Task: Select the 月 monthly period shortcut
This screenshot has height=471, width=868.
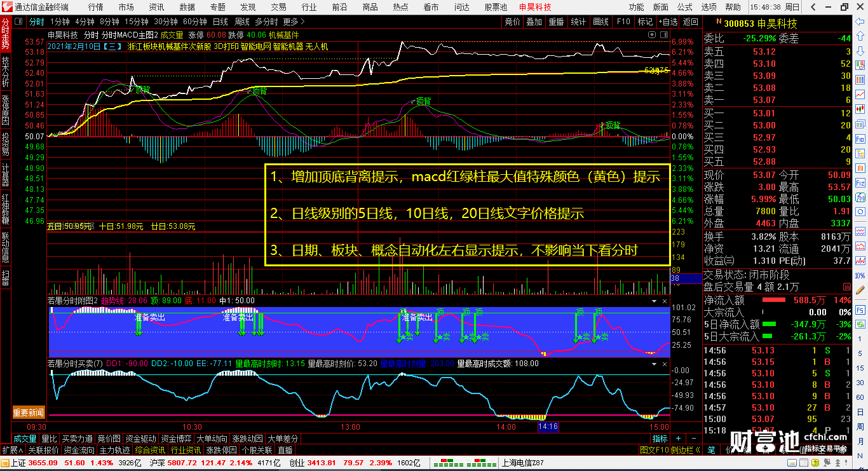Action: (x=860, y=441)
